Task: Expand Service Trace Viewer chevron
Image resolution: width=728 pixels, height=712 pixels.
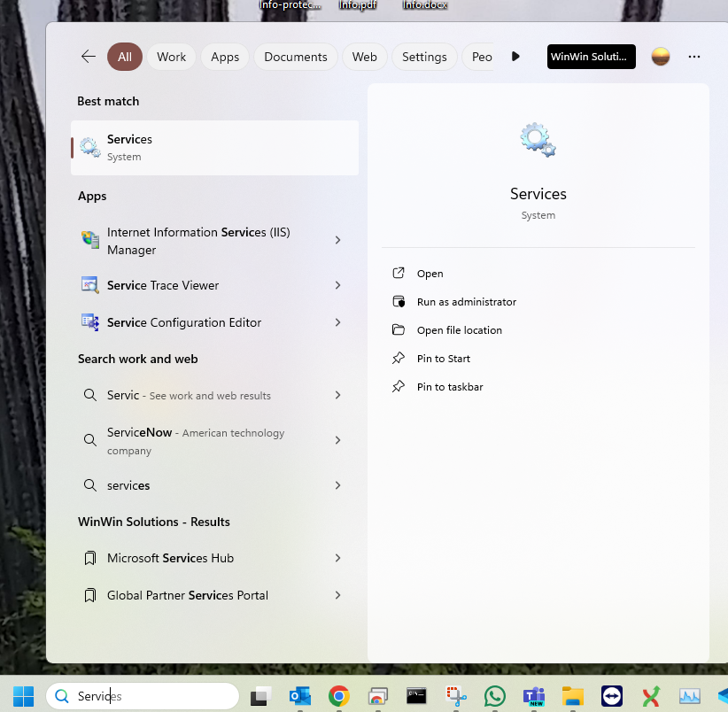Action: 338,285
